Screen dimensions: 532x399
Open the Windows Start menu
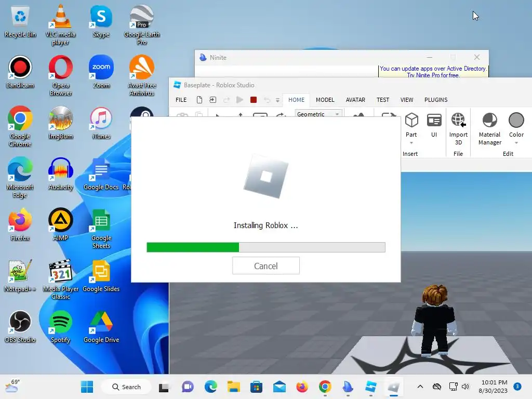tap(87, 387)
